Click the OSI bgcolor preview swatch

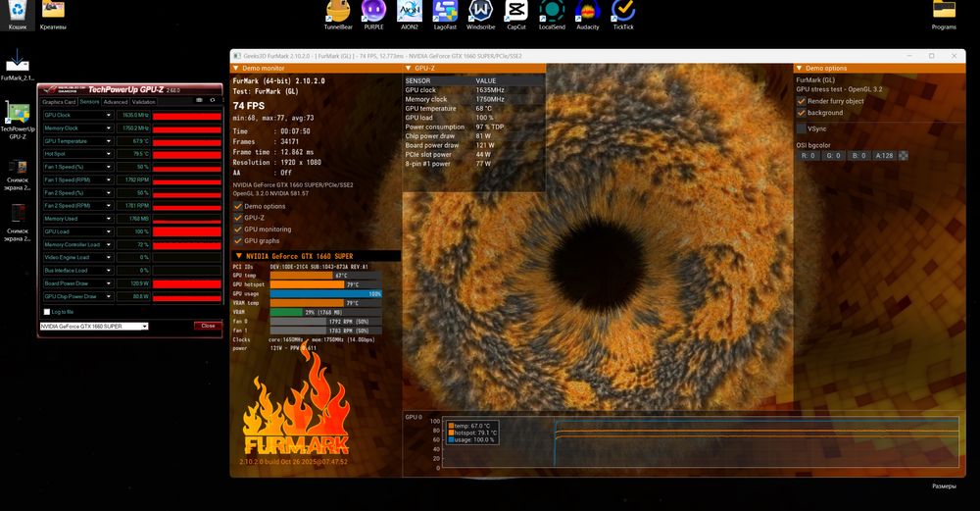coord(904,155)
